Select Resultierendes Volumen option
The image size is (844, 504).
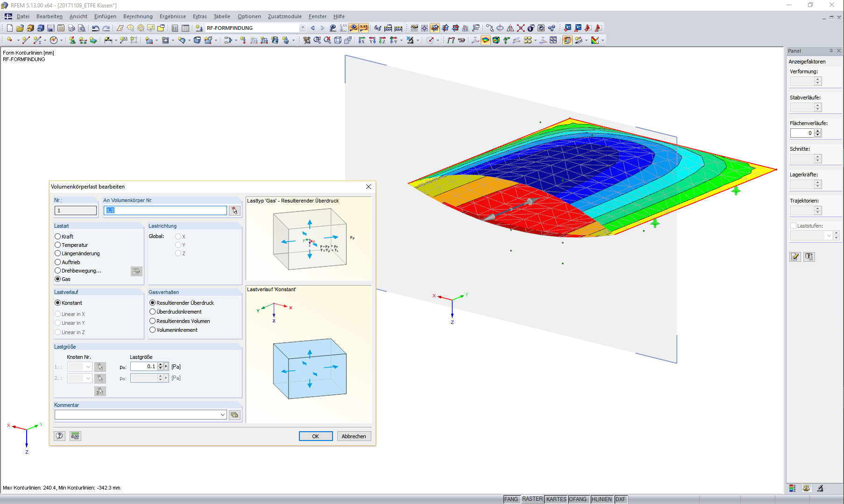point(180,321)
